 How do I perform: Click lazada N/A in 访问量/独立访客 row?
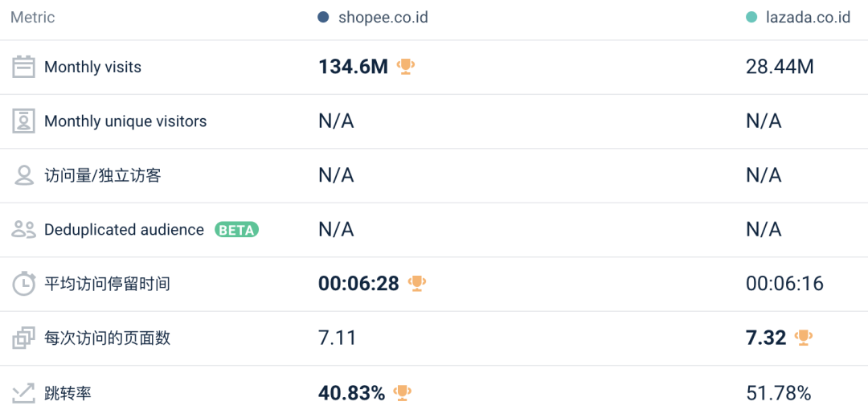click(x=764, y=175)
